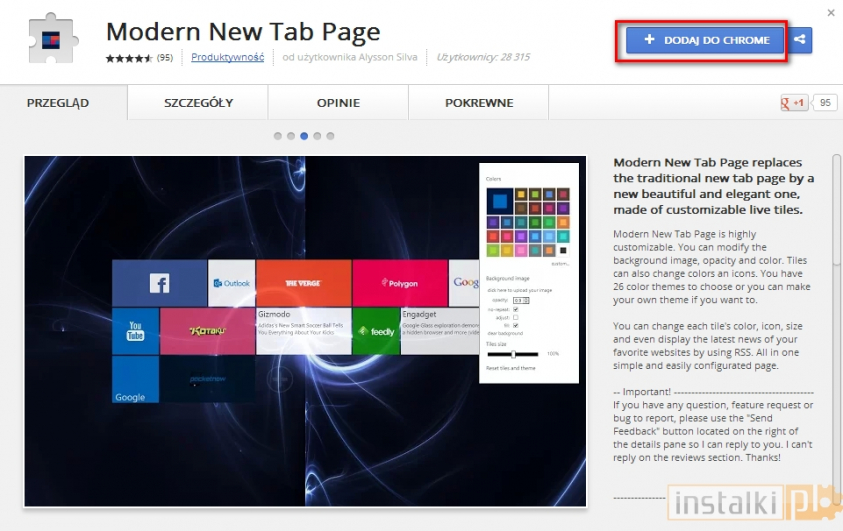Toggle the fill checkbox

click(516, 325)
